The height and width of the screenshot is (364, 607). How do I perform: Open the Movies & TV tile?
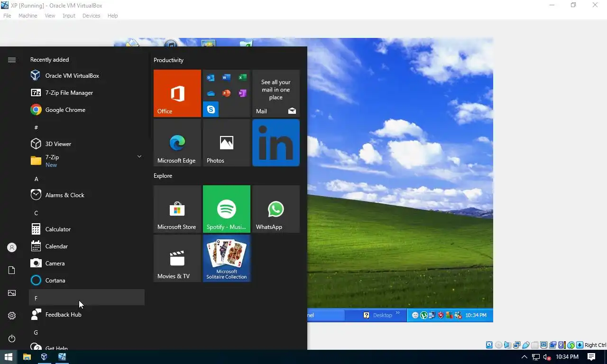(x=177, y=258)
